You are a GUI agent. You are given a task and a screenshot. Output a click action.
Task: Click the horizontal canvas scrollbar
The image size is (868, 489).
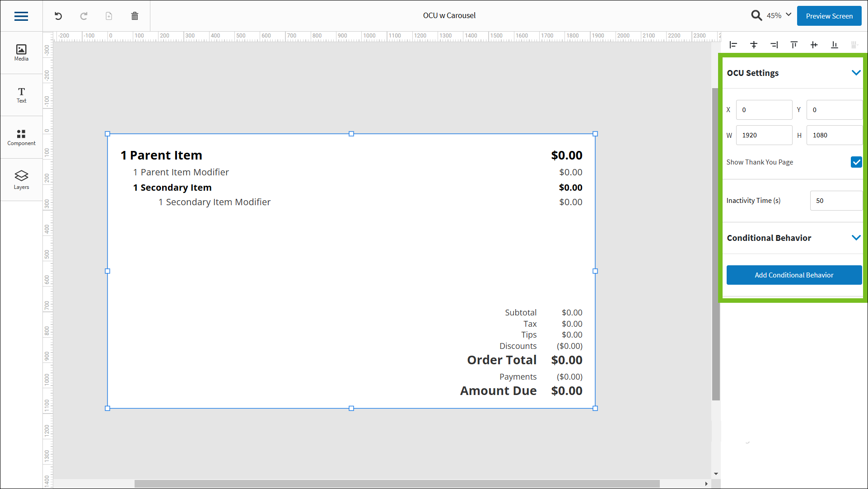397,484
